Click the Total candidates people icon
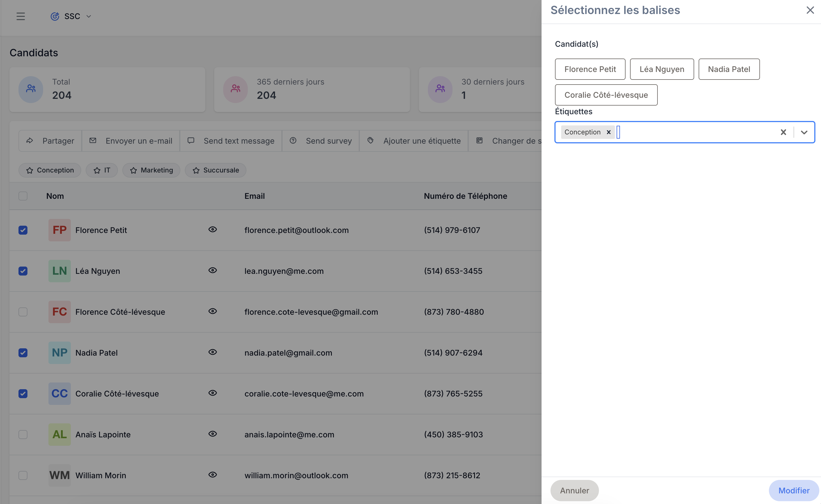The image size is (821, 504). pyautogui.click(x=31, y=89)
